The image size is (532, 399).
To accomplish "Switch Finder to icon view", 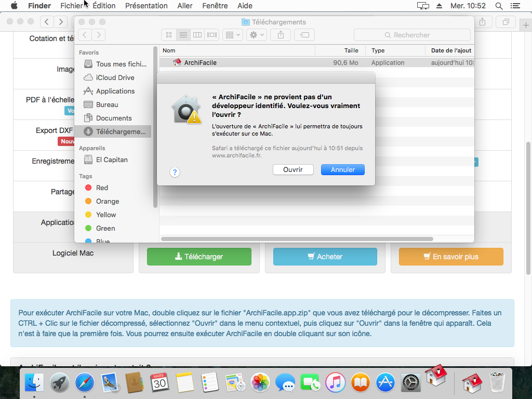I will pos(169,35).
